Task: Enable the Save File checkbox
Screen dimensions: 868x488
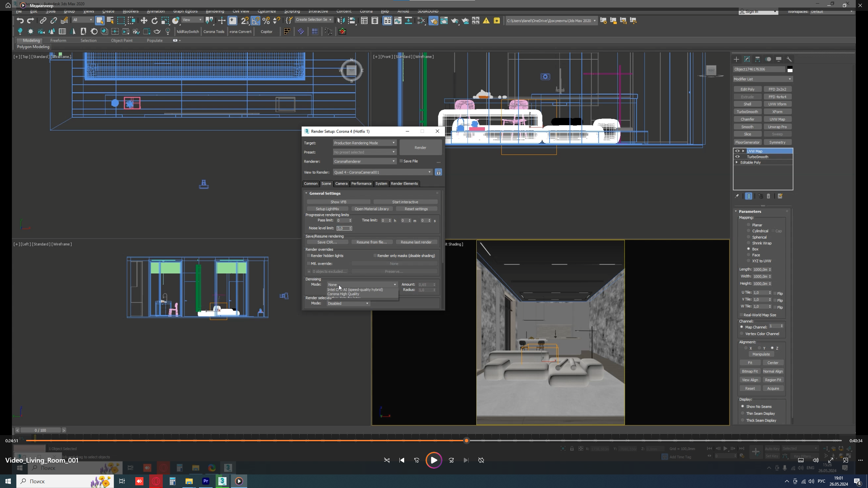Action: (x=401, y=161)
